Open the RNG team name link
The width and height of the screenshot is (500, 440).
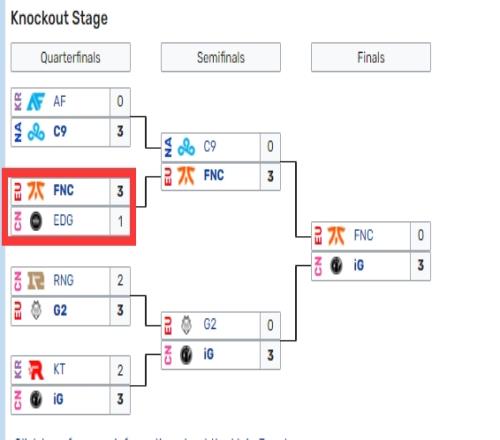63,280
